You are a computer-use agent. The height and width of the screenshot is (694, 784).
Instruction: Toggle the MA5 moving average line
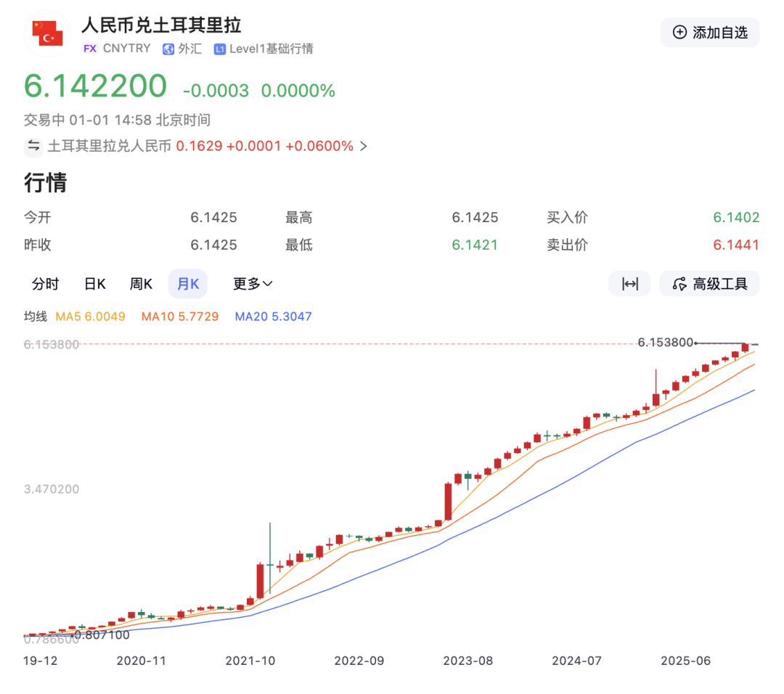90,317
